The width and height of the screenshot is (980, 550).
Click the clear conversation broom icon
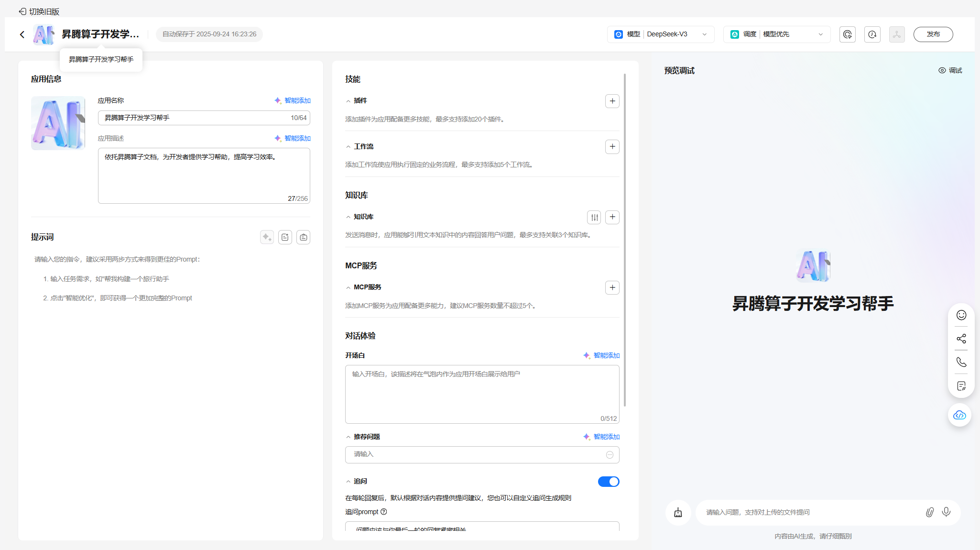pos(678,513)
